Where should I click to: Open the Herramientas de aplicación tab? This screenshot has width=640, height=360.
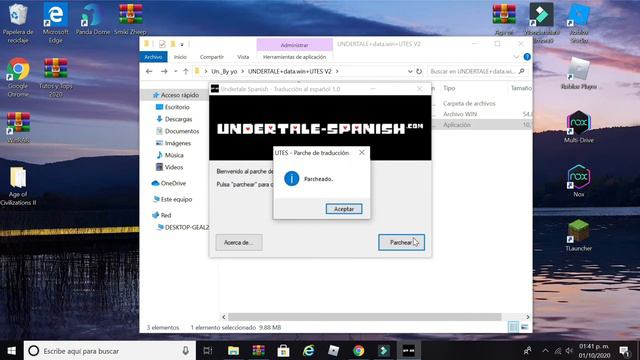click(294, 57)
